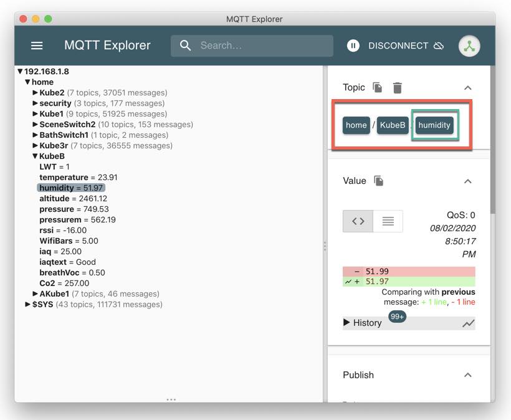Click the right sidebar scrollbar

tap(493, 140)
